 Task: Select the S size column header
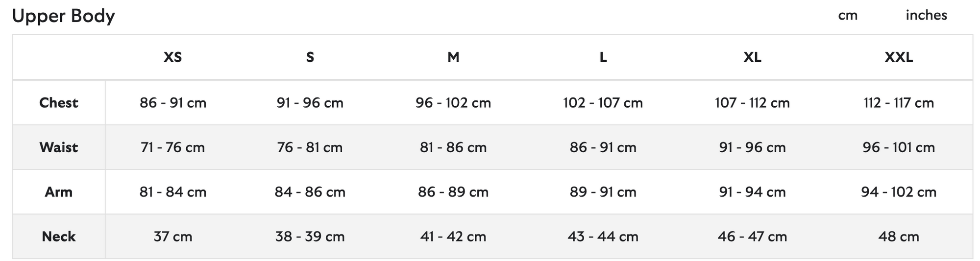[310, 57]
